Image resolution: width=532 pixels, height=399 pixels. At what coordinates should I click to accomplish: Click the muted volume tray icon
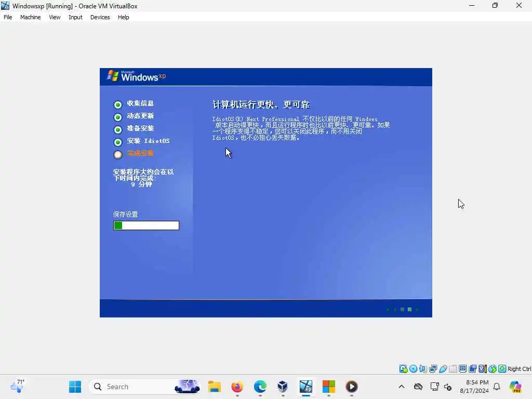pyautogui.click(x=448, y=387)
